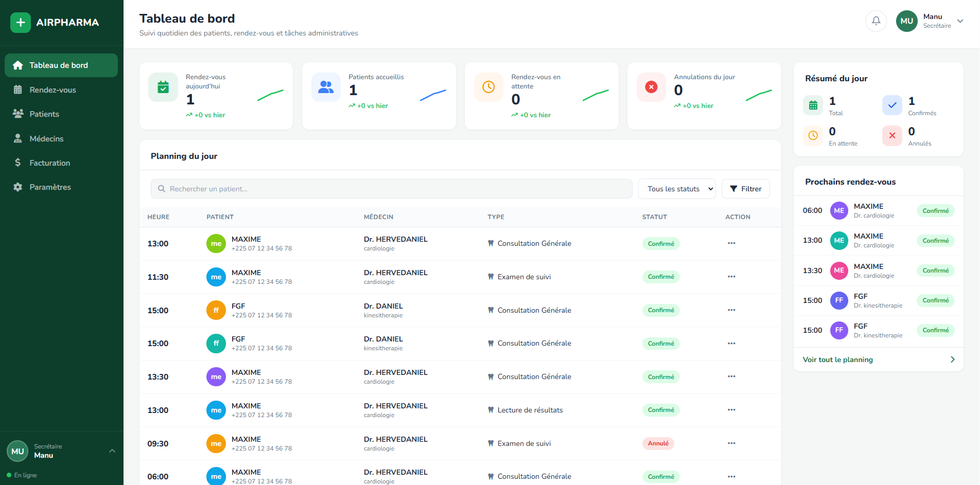The width and height of the screenshot is (980, 485).
Task: Click the Facturation dollar icon
Action: (18, 163)
